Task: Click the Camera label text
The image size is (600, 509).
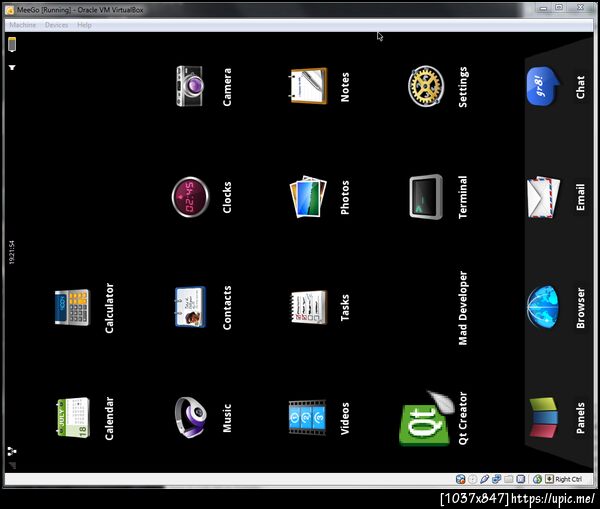Action: click(227, 87)
